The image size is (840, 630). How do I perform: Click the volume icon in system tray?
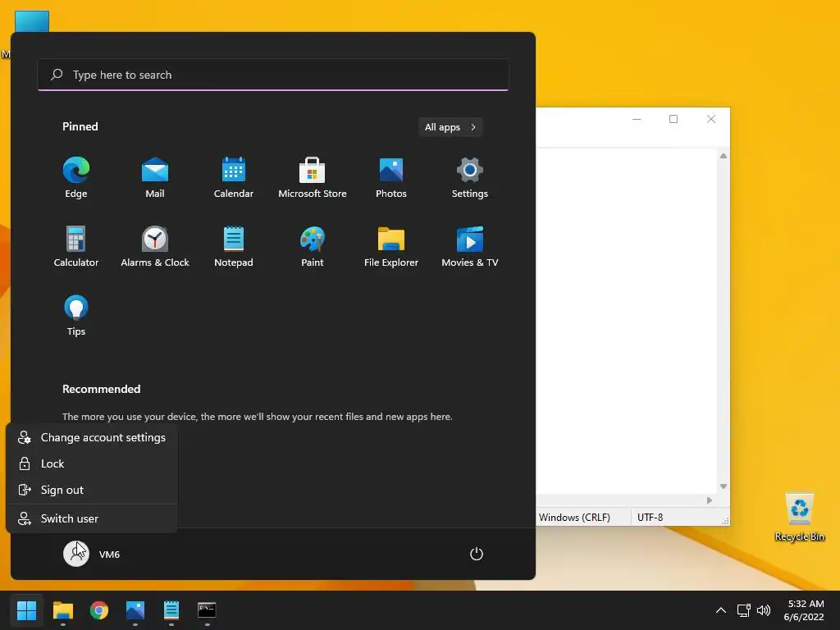click(x=764, y=610)
